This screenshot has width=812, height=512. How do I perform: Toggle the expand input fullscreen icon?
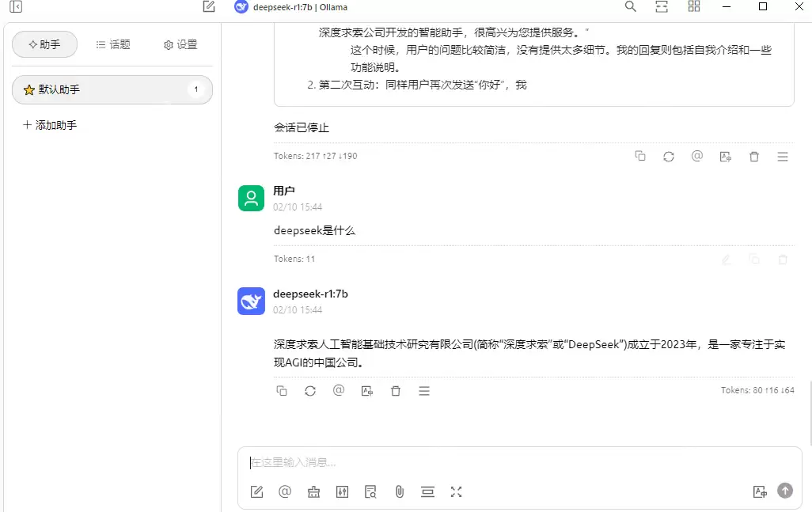(x=456, y=491)
